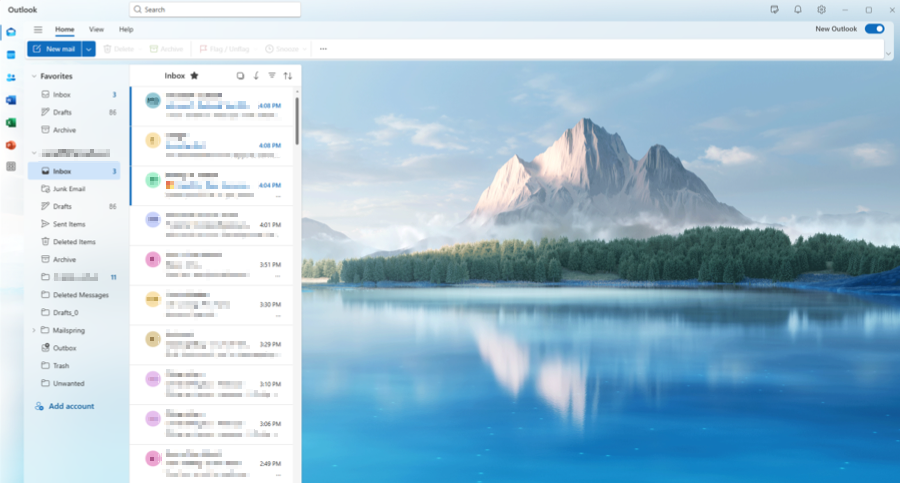Toggle the Inbox favorite star
Screen dimensions: 900x483
click(194, 75)
